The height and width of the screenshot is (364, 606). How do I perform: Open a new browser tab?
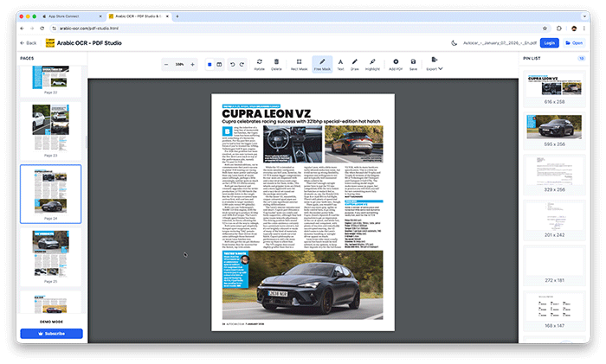pyautogui.click(x=177, y=16)
